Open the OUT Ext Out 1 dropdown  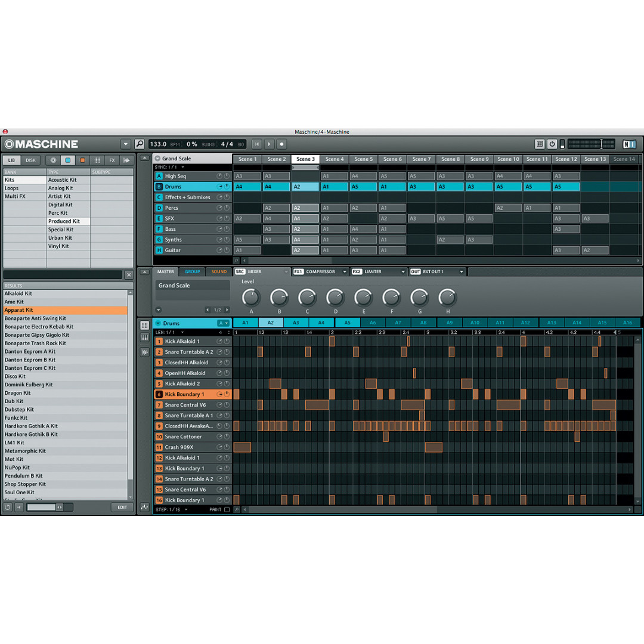click(x=461, y=272)
